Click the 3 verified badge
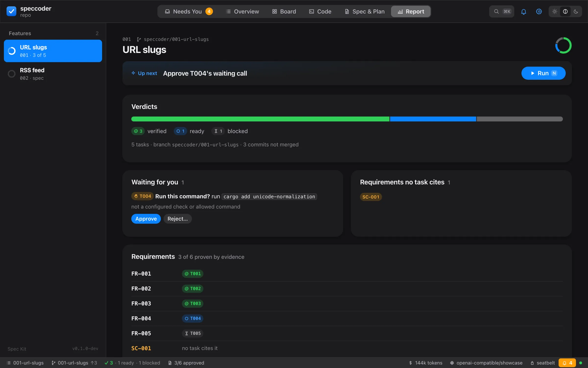The height and width of the screenshot is (368, 588). coord(138,131)
